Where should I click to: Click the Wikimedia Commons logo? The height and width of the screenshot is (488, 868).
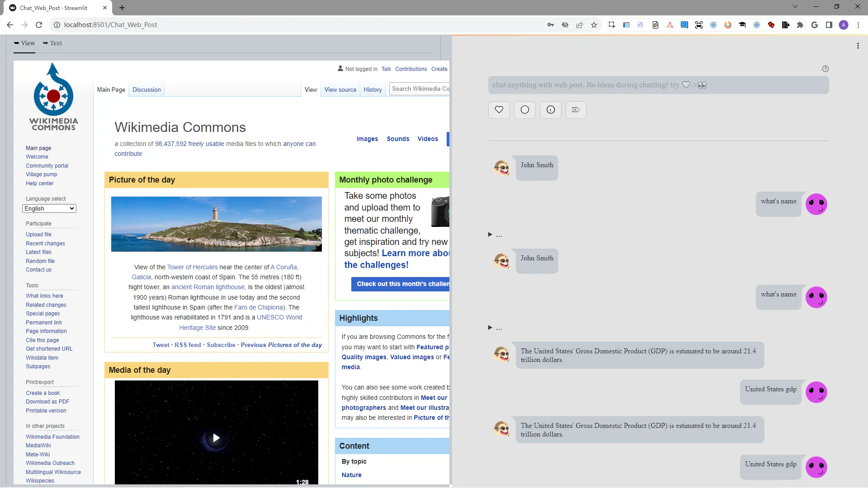[53, 97]
